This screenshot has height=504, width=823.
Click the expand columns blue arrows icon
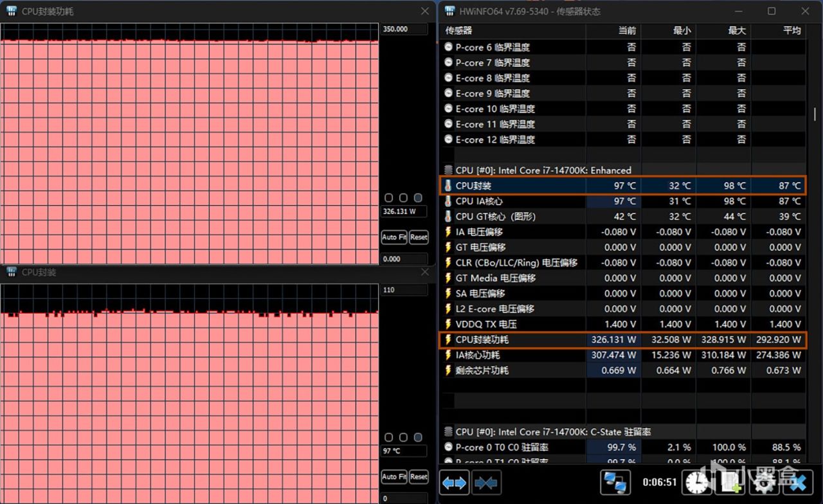click(x=455, y=482)
